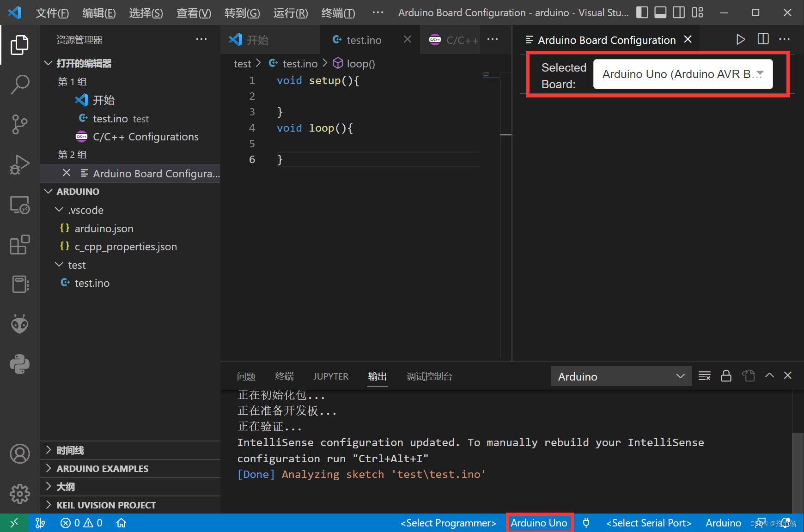Open the Arduino output channel dropdown
Viewport: 804px width, 532px height.
click(x=621, y=376)
